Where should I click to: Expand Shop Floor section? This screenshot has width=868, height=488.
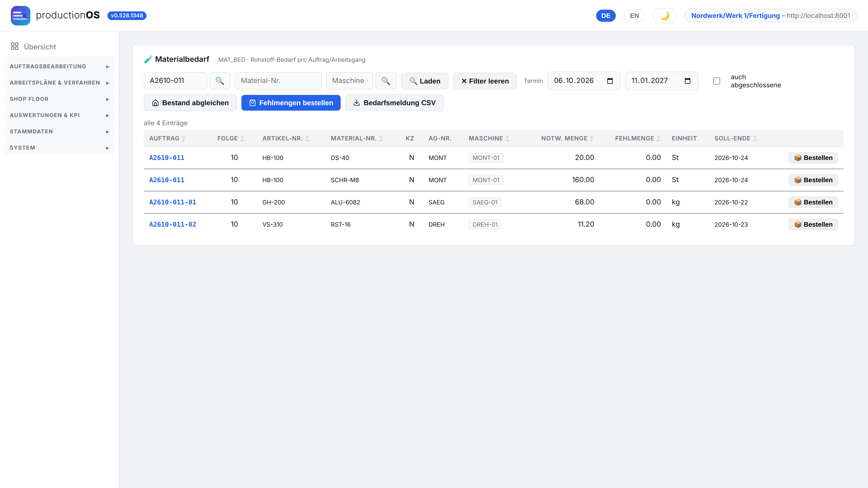pyautogui.click(x=59, y=99)
